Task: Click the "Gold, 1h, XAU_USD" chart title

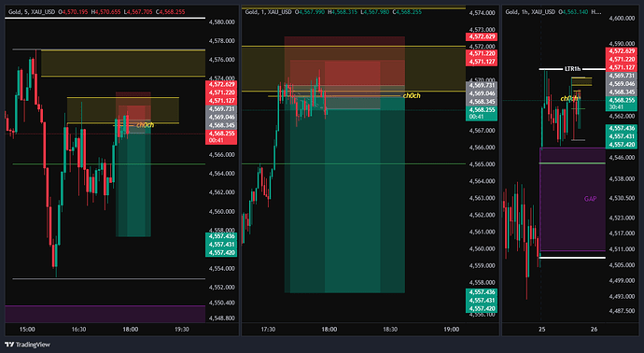Action: tap(530, 12)
